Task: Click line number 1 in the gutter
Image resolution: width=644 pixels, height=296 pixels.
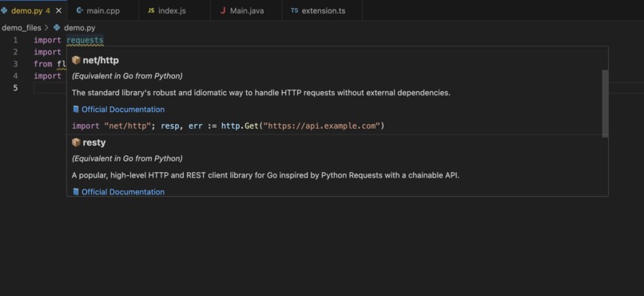Action: pyautogui.click(x=15, y=40)
